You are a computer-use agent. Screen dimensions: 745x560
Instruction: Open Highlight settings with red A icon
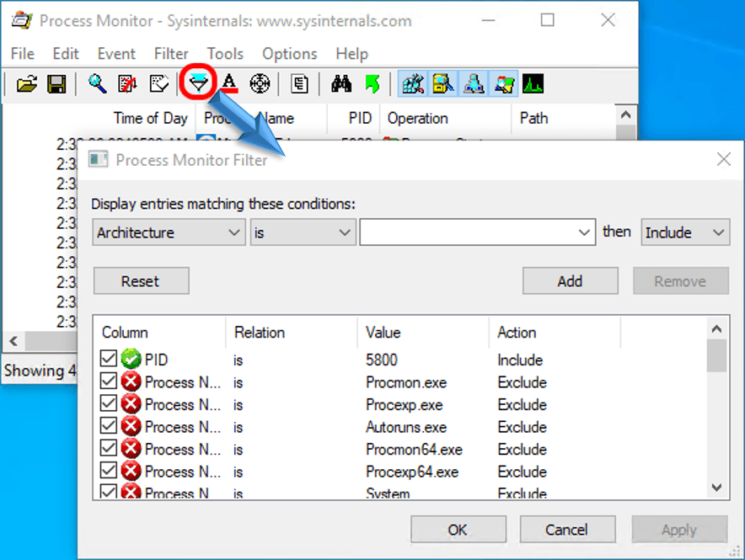click(x=229, y=84)
